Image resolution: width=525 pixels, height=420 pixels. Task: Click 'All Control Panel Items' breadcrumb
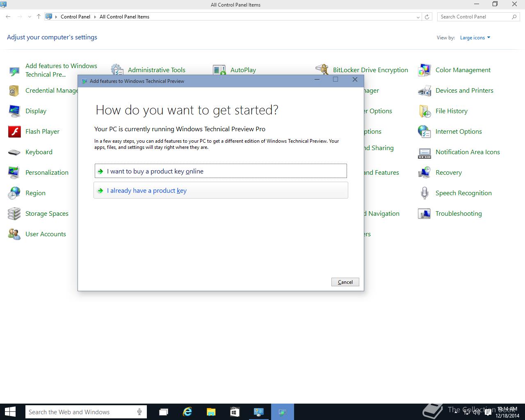click(x=124, y=17)
